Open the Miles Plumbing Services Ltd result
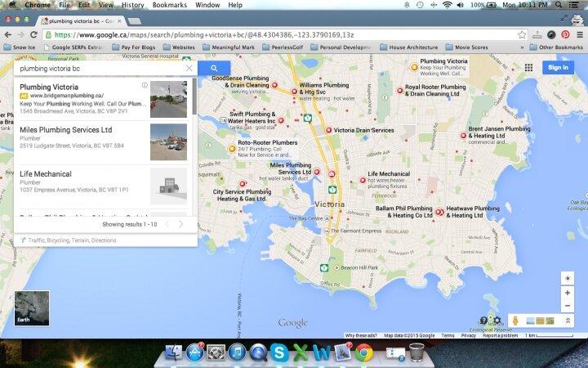Image resolution: width=588 pixels, height=368 pixels. 66,130
